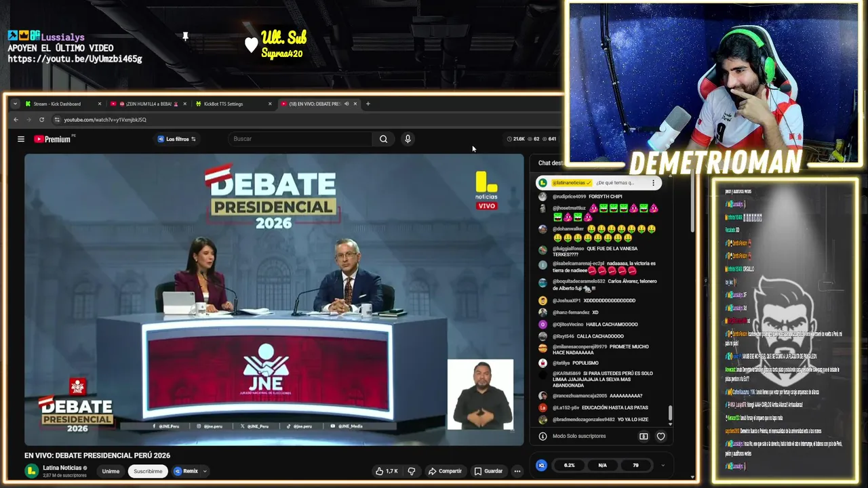Click the video title EN VIVO: DEBATE PRESIDENCIAL PERÚ 2026

(x=97, y=455)
